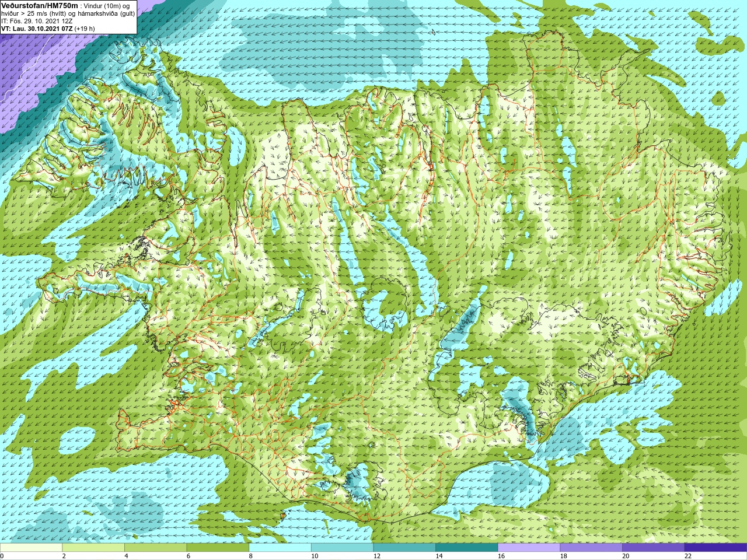The height and width of the screenshot is (560, 747).
Task: Click the 'IT: Fös. 29. 10. 2021 12Z' line
Action: coord(37,21)
